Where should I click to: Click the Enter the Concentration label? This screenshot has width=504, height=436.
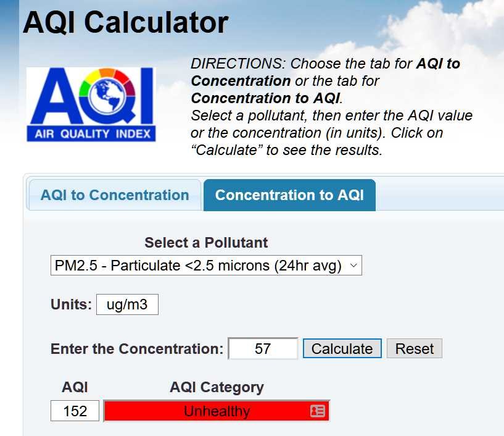(x=137, y=349)
